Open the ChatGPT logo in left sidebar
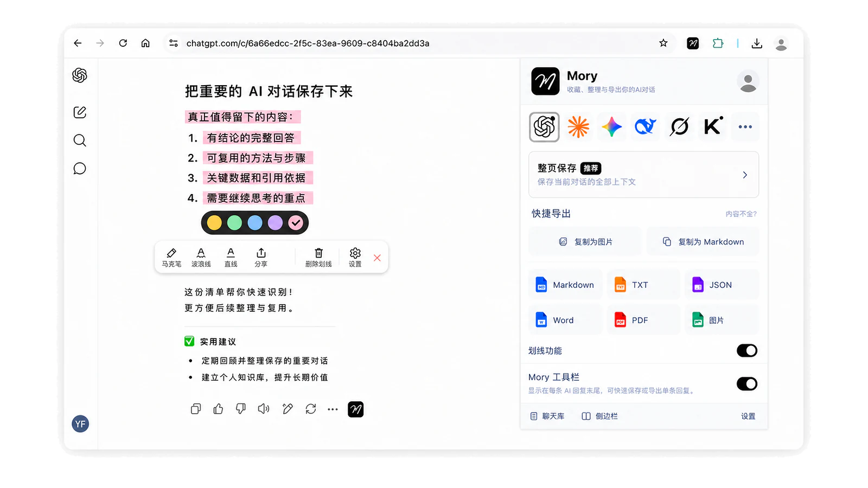 pyautogui.click(x=80, y=75)
